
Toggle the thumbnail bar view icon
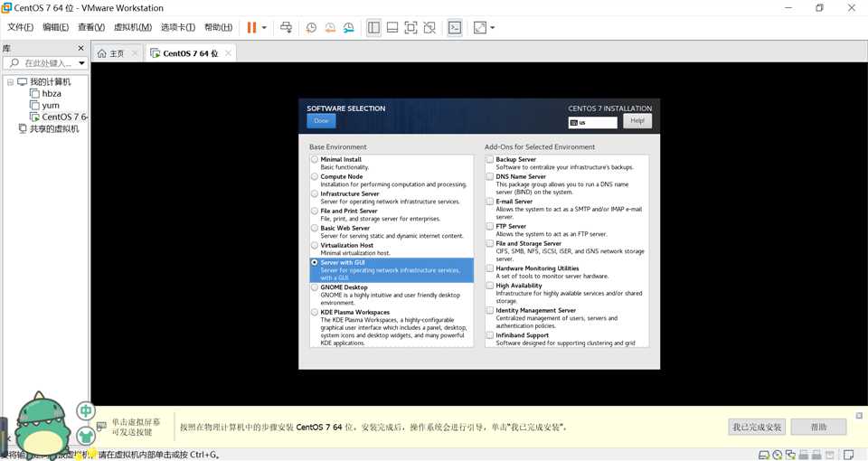(392, 27)
